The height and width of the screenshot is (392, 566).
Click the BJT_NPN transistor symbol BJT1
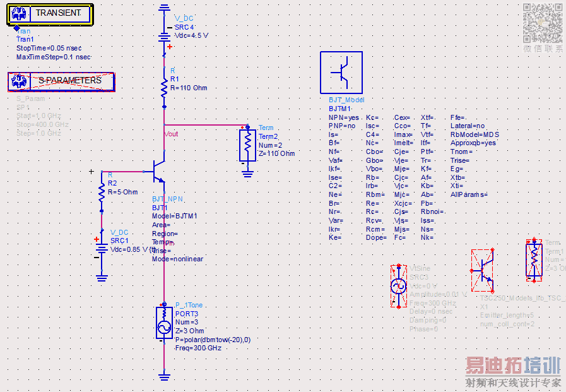pyautogui.click(x=158, y=171)
